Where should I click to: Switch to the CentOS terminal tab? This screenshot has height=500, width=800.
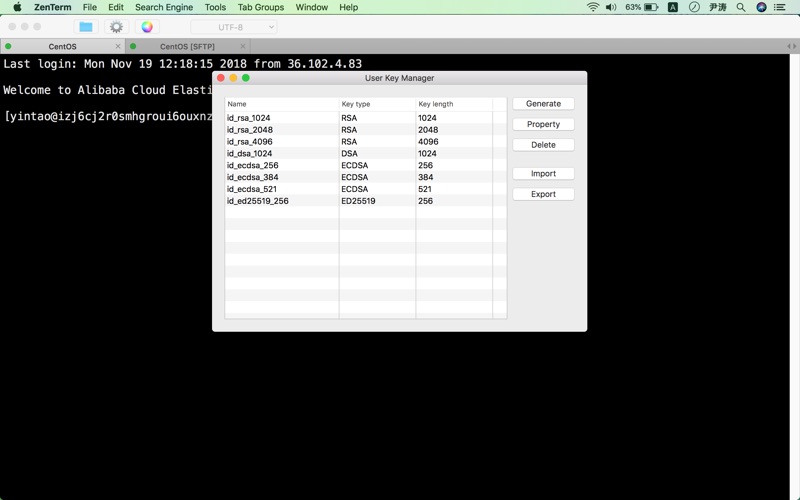(62, 46)
